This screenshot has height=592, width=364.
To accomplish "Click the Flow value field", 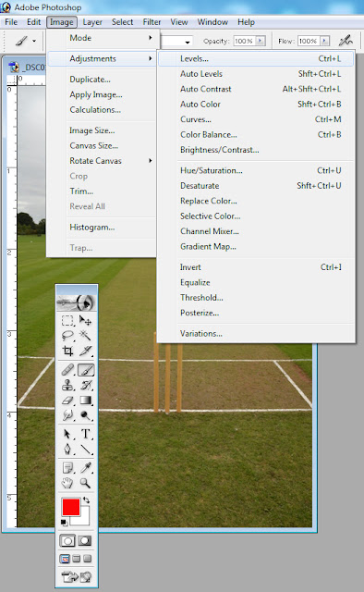I will pyautogui.click(x=308, y=41).
